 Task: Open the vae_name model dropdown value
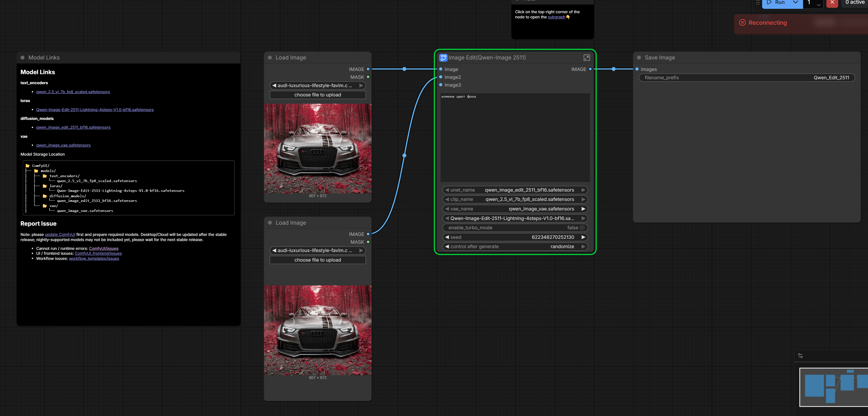click(541, 209)
